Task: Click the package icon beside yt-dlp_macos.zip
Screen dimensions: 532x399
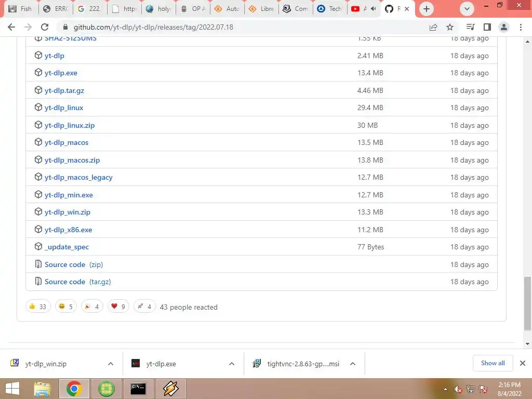Action: pos(38,160)
